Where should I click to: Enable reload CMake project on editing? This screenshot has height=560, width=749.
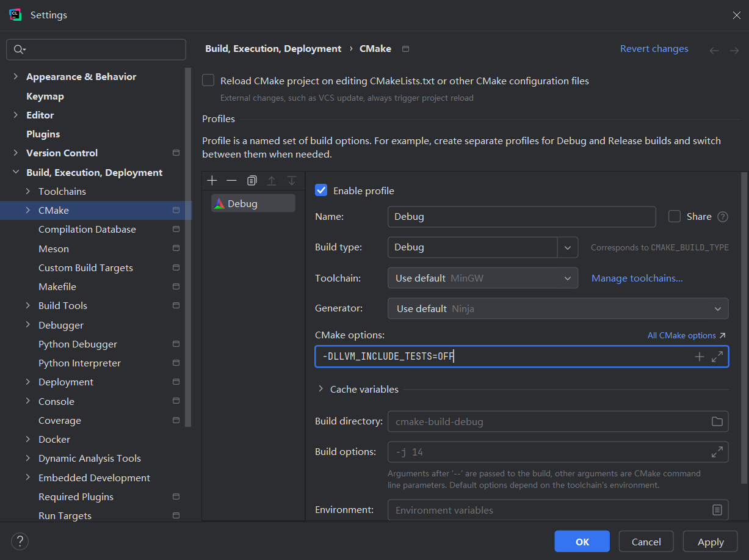(209, 81)
